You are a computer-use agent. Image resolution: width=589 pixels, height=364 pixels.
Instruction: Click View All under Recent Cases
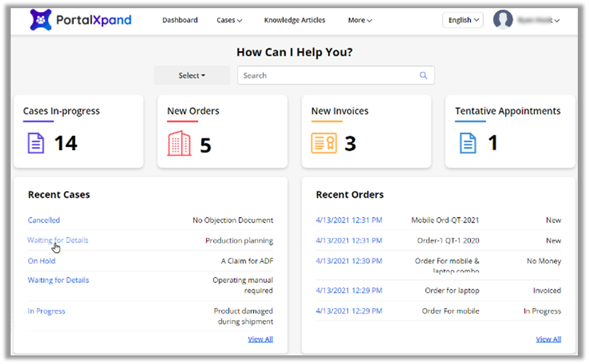point(260,339)
